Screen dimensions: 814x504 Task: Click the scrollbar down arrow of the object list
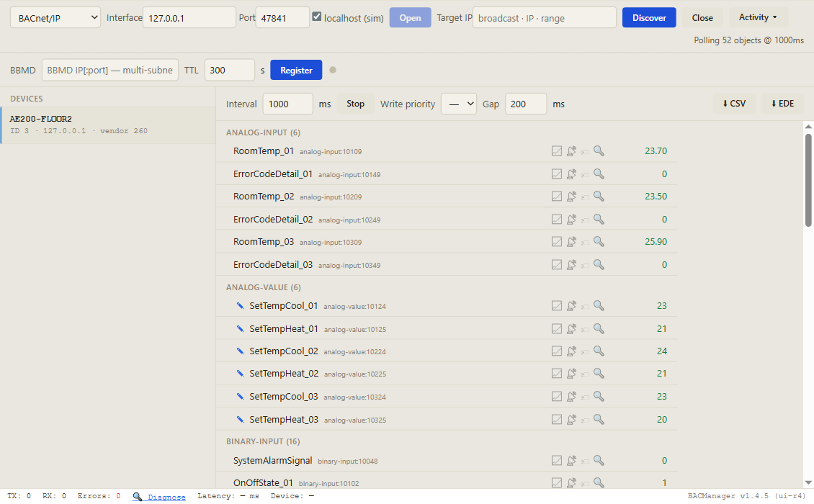pyautogui.click(x=808, y=482)
